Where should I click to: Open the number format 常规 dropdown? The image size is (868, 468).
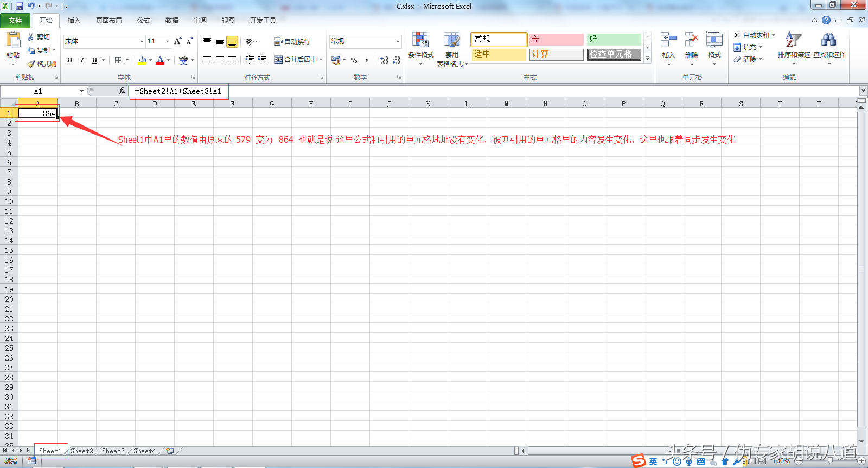point(398,41)
